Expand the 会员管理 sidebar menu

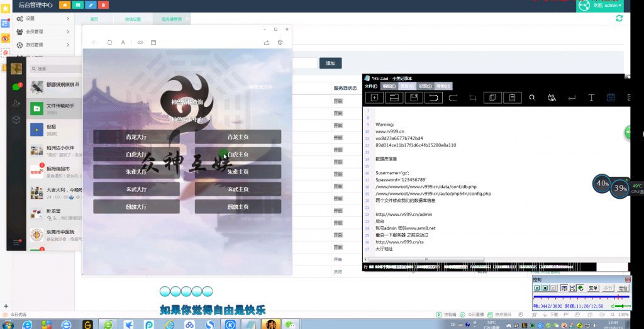(x=43, y=31)
